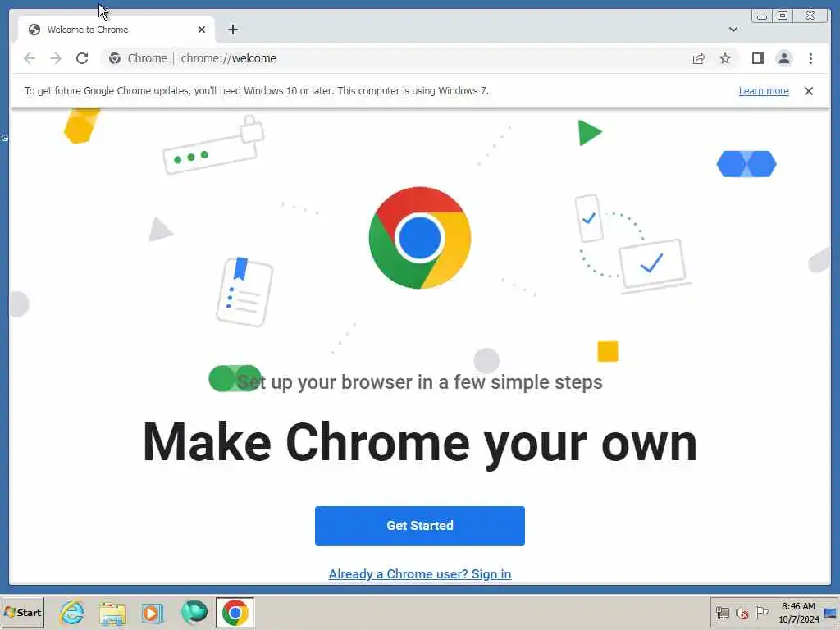840x630 pixels.
Task: Open the Windows Start menu
Action: [x=22, y=612]
